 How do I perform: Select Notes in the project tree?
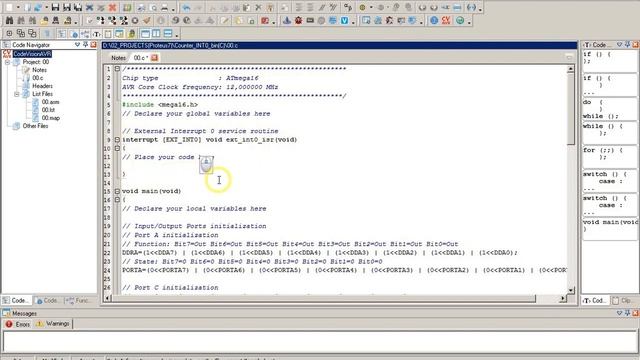click(x=39, y=70)
